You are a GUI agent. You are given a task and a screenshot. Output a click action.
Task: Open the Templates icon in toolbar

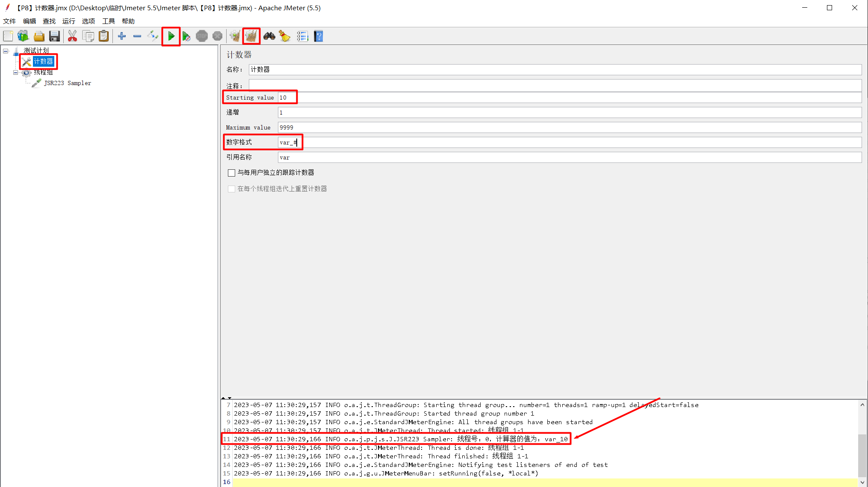(23, 36)
